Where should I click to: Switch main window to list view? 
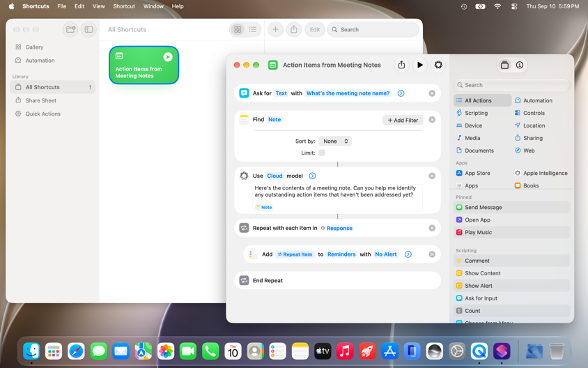click(253, 29)
